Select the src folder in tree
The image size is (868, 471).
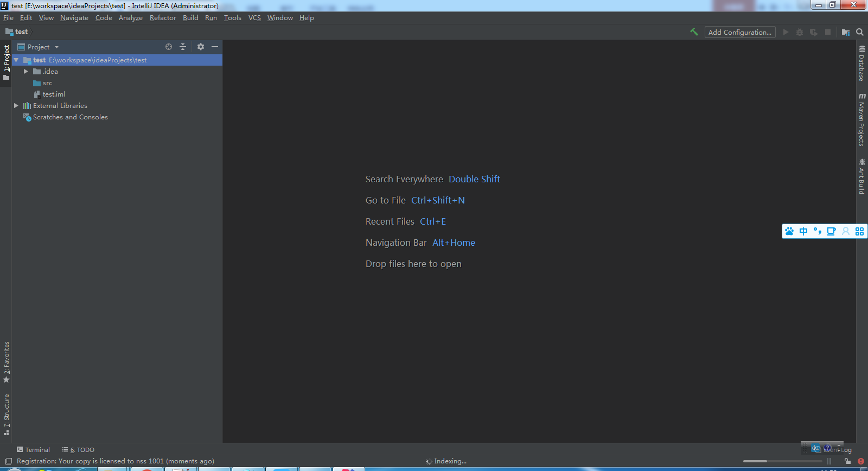point(42,83)
